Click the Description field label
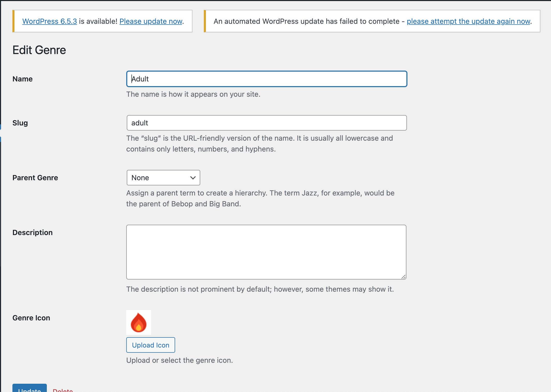The image size is (551, 392). tap(33, 232)
